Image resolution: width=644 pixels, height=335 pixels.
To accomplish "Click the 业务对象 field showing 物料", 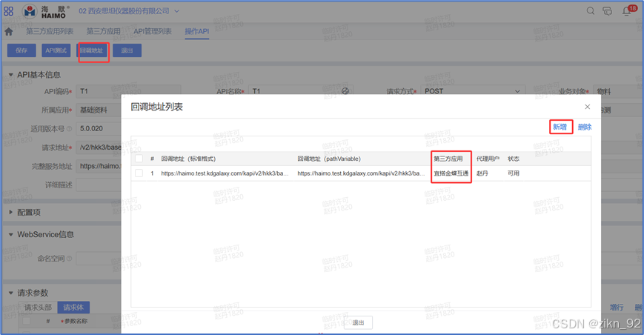I will click(x=618, y=91).
